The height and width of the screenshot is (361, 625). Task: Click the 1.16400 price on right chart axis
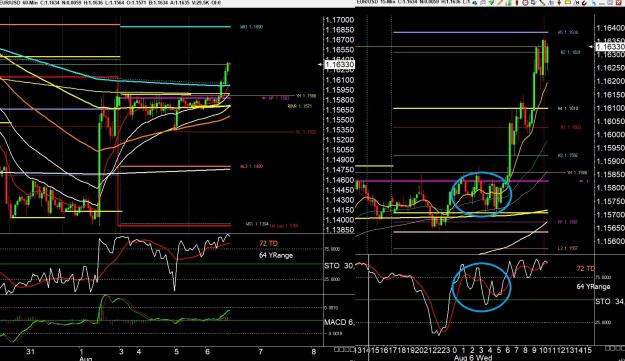pyautogui.click(x=610, y=28)
